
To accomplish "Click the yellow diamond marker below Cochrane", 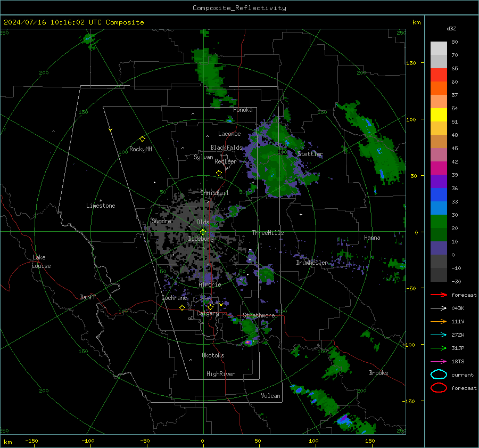I will click(183, 308).
